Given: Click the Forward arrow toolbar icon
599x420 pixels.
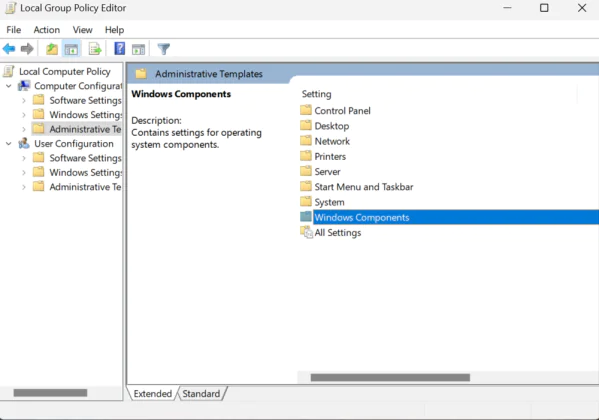Looking at the screenshot, I should (27, 49).
